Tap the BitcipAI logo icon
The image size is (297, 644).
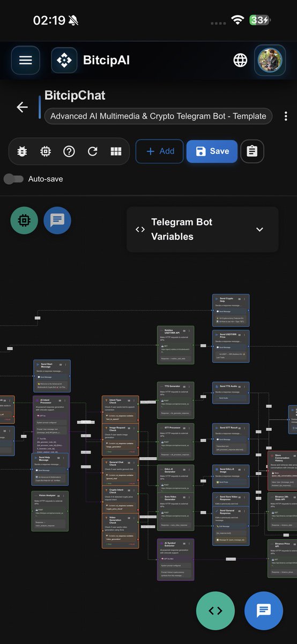(64, 60)
